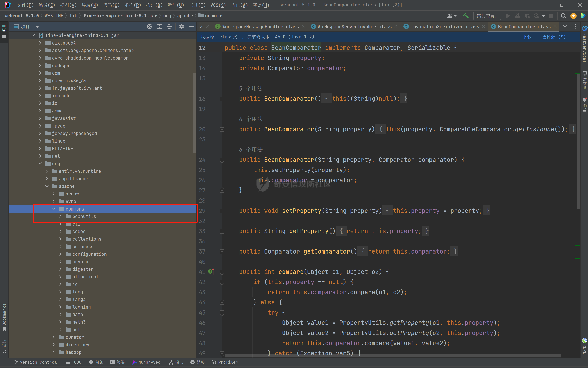Image resolution: width=588 pixels, height=368 pixels.
Task: Click the expand all tree icon
Action: click(x=159, y=27)
